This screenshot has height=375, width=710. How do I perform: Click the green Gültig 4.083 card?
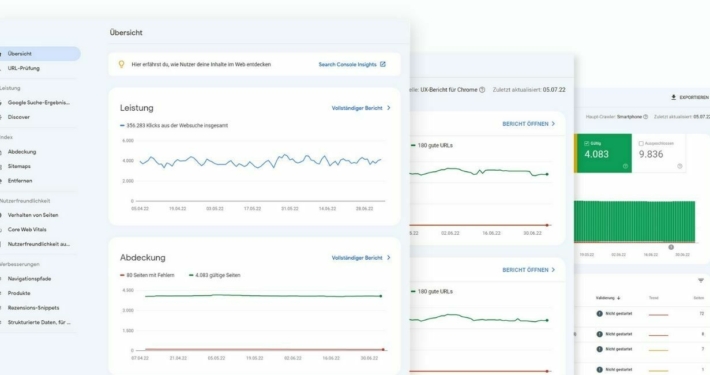point(604,153)
